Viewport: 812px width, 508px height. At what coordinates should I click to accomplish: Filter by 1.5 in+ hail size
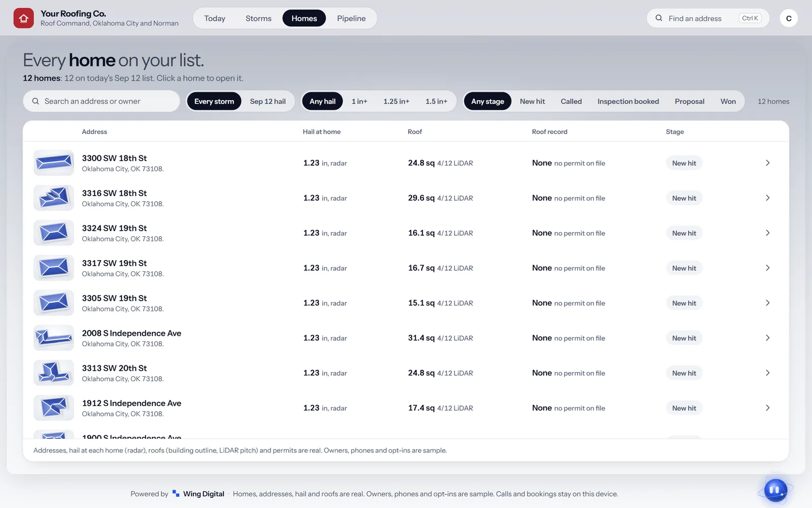tap(436, 101)
